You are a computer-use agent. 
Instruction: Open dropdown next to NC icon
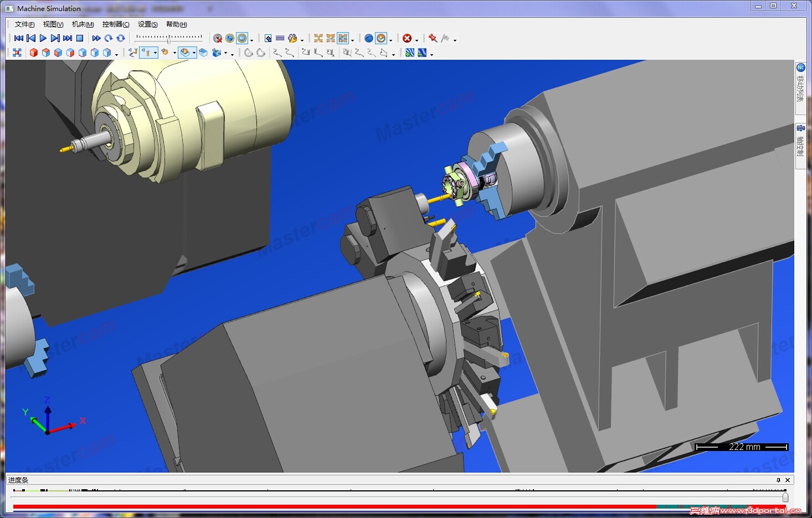[252, 39]
